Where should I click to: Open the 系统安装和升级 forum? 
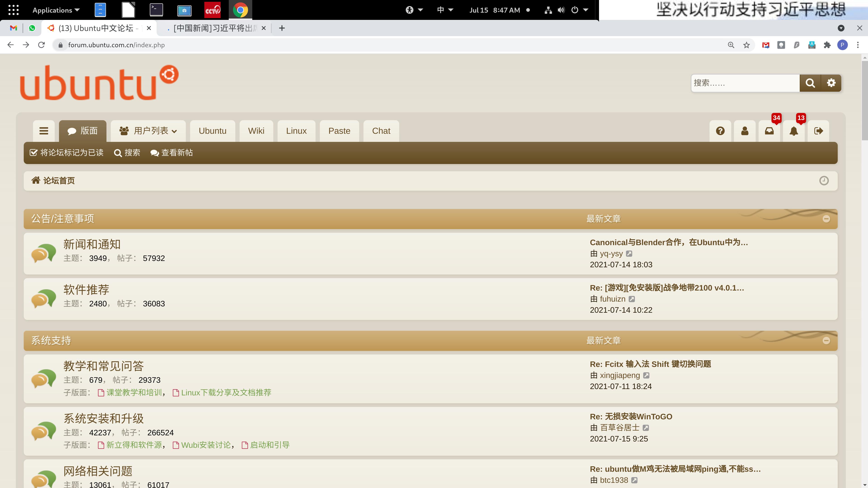pyautogui.click(x=104, y=419)
